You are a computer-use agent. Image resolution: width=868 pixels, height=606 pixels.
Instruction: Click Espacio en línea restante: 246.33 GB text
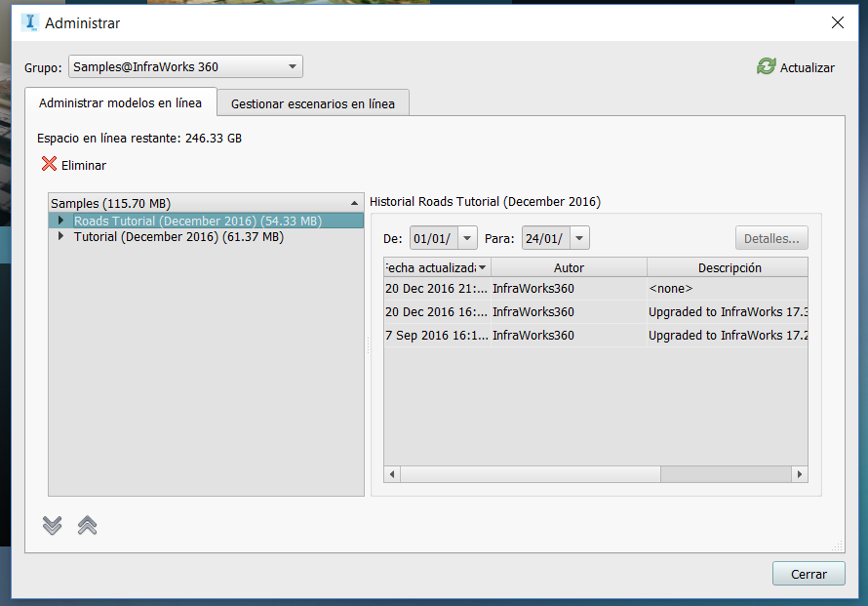pyautogui.click(x=139, y=138)
